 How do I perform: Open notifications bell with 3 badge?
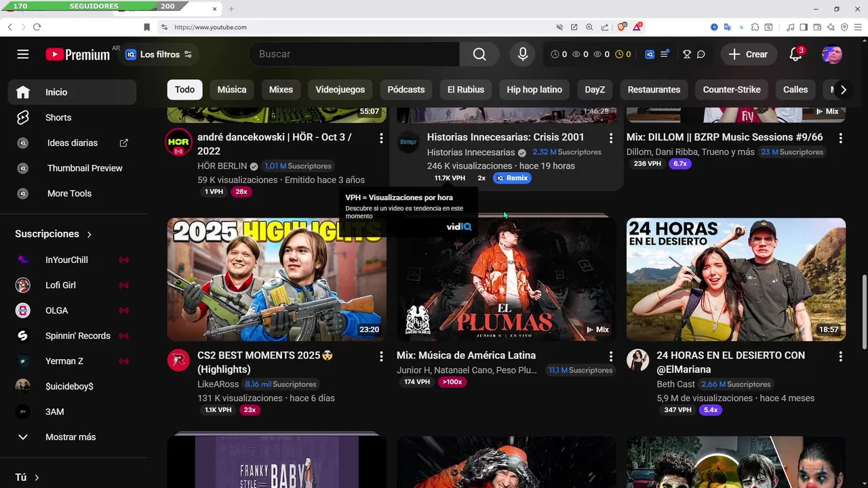click(x=796, y=54)
